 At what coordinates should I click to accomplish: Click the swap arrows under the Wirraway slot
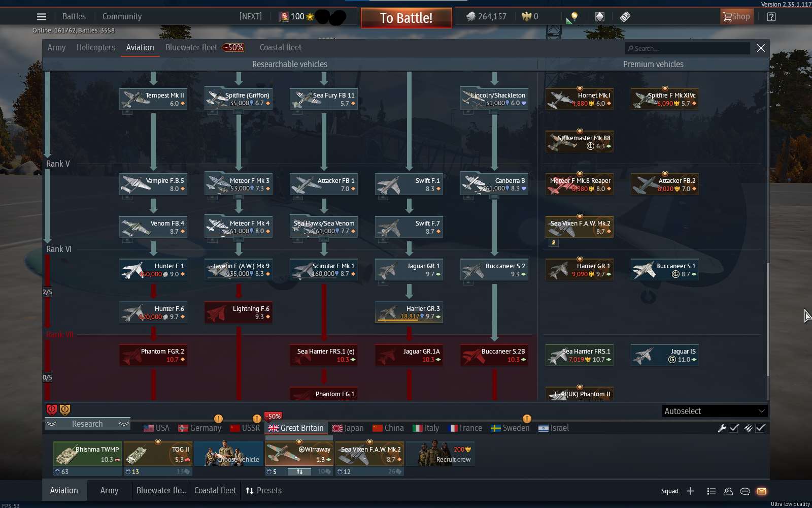(299, 472)
